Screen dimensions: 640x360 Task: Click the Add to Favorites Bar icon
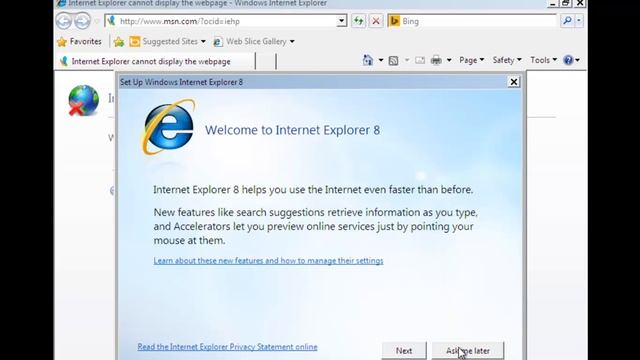click(x=119, y=42)
